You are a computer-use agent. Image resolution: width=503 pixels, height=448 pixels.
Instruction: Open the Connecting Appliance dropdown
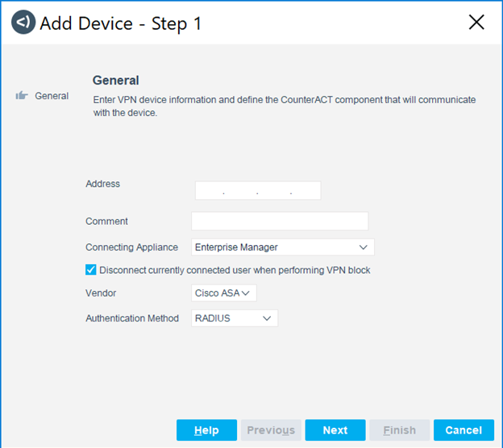pos(282,247)
